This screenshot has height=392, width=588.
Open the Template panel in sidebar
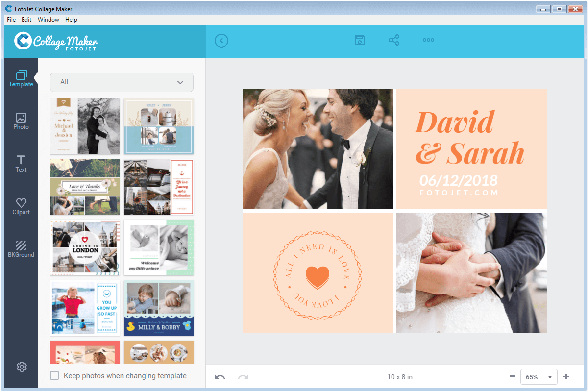21,77
